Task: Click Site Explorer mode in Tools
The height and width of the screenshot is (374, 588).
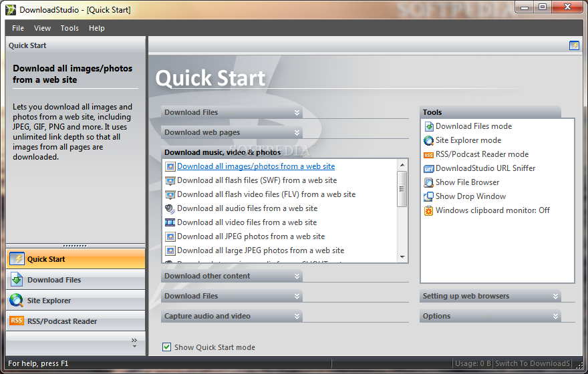Action: pos(468,140)
